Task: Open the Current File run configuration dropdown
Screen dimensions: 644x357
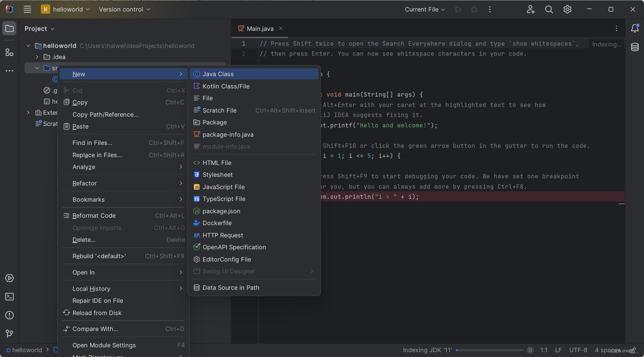Action: (425, 9)
